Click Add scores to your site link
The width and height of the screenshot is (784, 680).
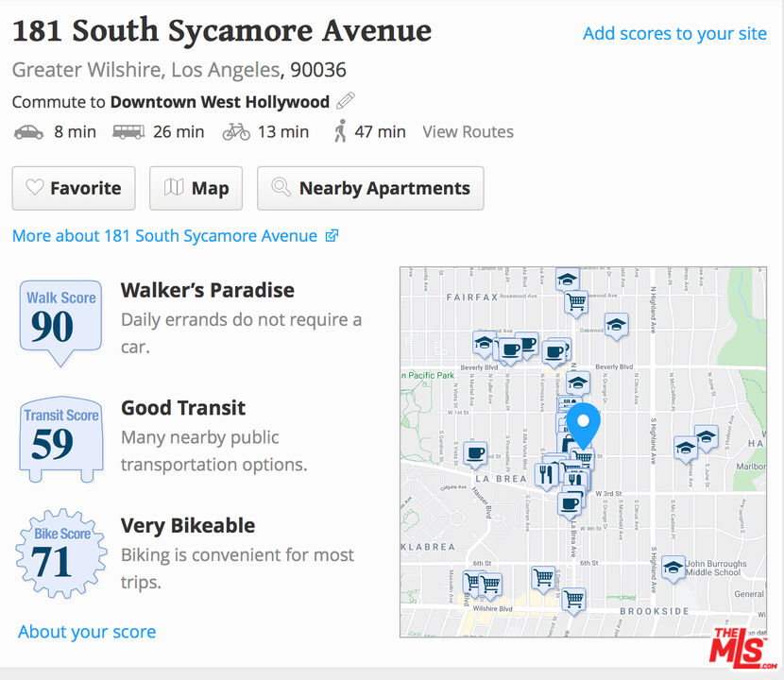coord(674,34)
